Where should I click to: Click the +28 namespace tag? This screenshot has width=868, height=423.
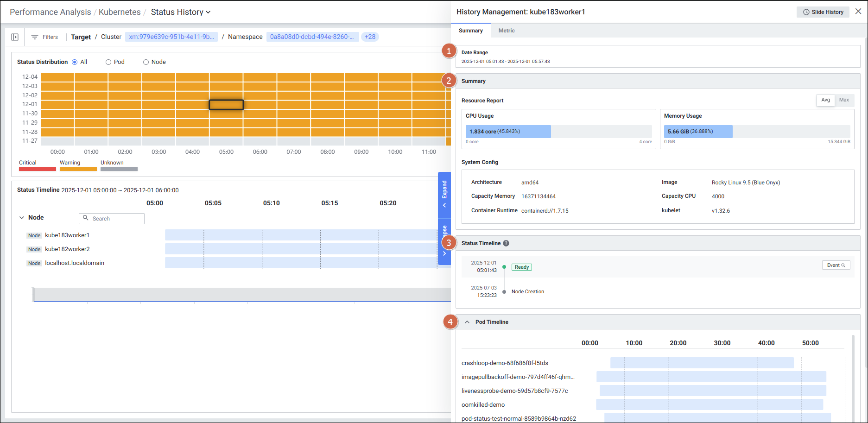point(370,37)
